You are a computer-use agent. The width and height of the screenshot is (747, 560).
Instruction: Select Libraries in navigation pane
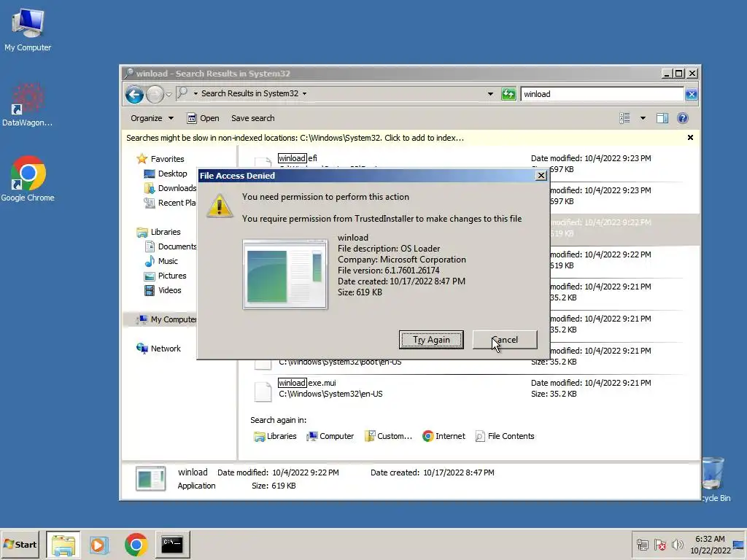click(x=158, y=232)
